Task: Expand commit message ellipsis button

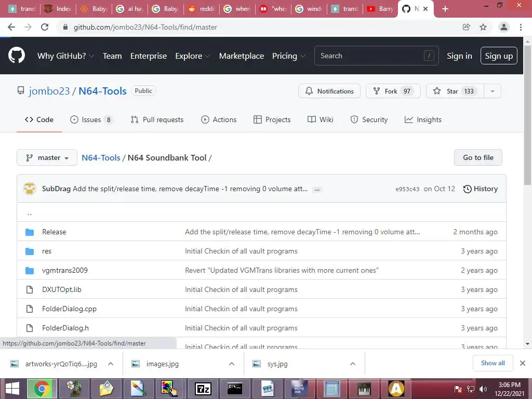Action: 317,189
